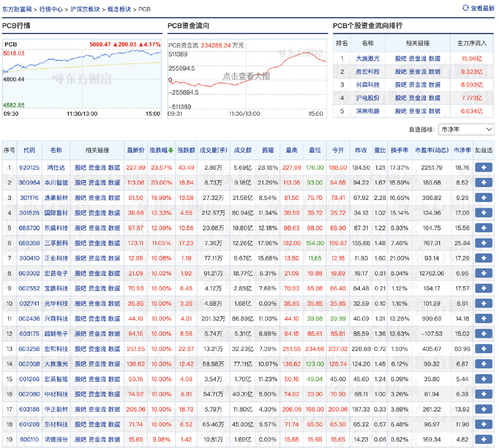The height and width of the screenshot is (448, 499).
Task: Toggle sort arrow on 涨跌幅 column
Action: pos(171,150)
